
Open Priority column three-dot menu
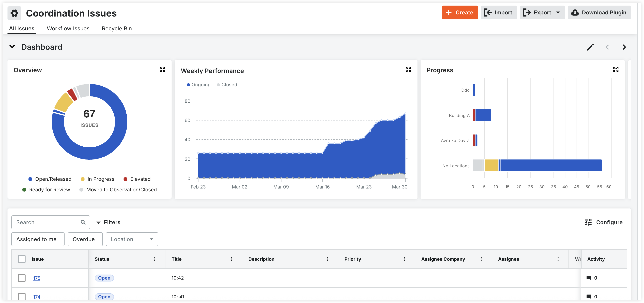pyautogui.click(x=404, y=259)
